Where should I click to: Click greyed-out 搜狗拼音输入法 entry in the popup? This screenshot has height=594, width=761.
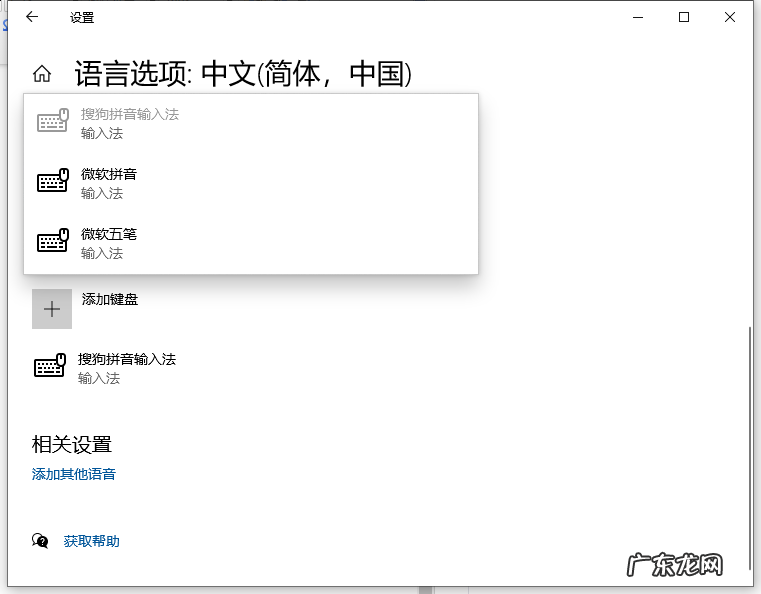click(x=251, y=123)
